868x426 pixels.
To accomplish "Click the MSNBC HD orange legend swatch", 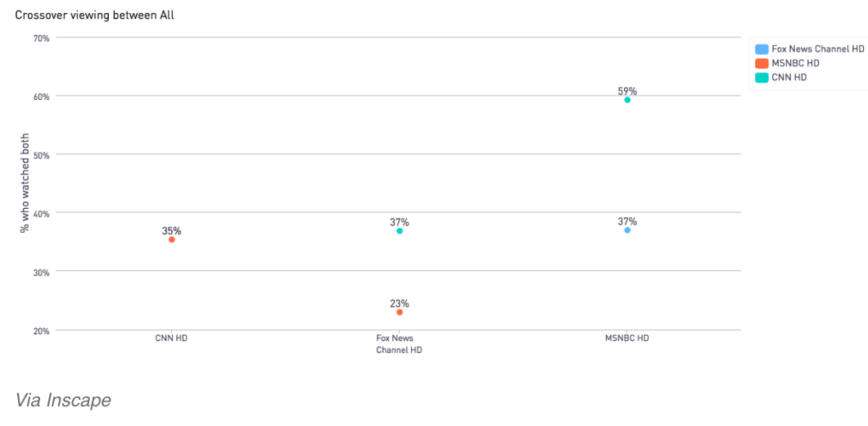I will [x=762, y=64].
